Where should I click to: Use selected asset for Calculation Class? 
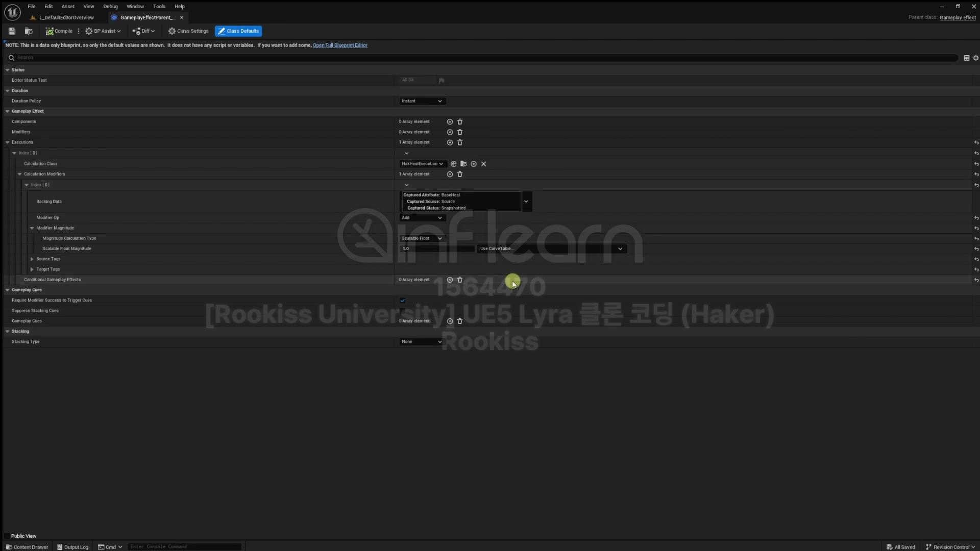[453, 164]
